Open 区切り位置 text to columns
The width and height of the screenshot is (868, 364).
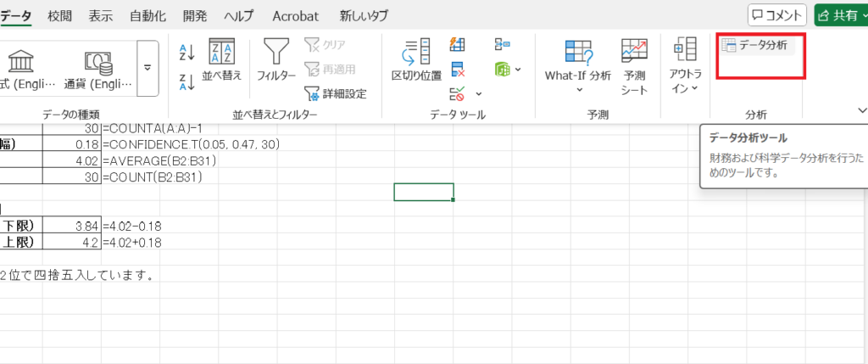tap(416, 61)
